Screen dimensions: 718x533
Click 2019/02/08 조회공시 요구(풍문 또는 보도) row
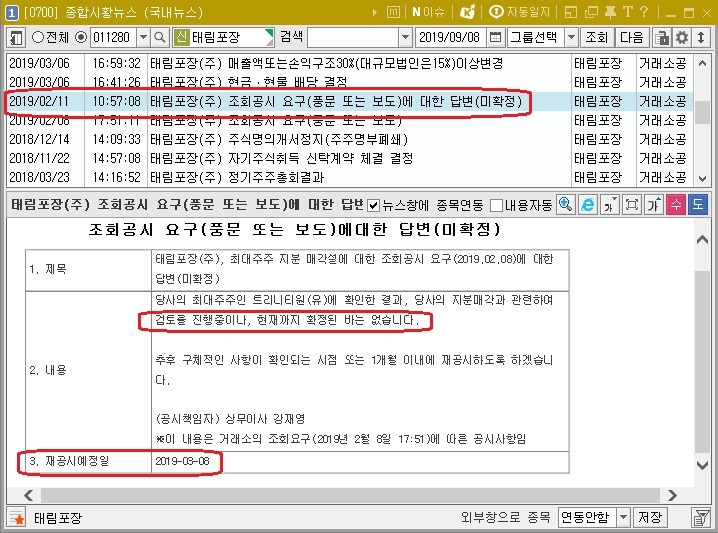(349, 120)
